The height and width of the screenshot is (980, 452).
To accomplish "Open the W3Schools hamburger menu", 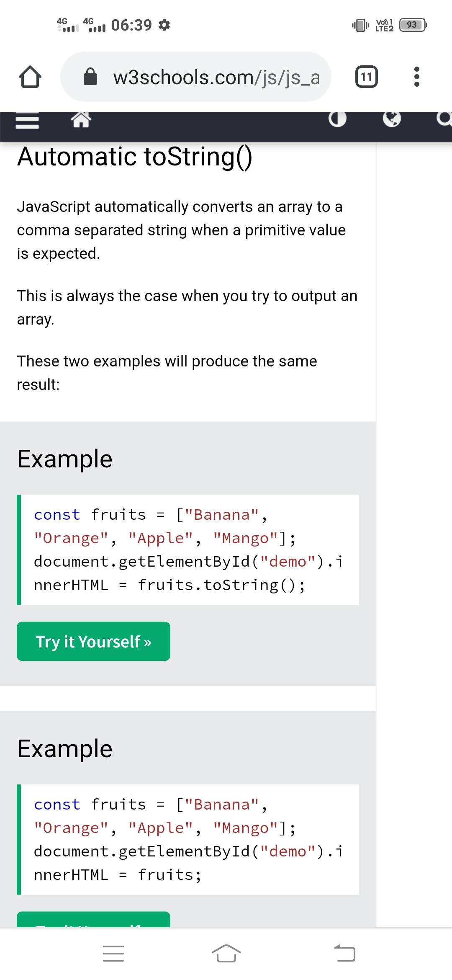I will pyautogui.click(x=27, y=121).
